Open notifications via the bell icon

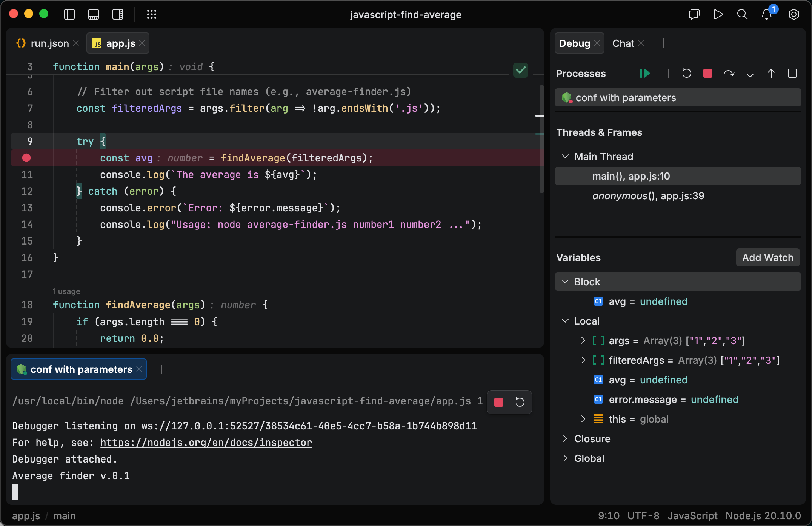[x=766, y=14]
